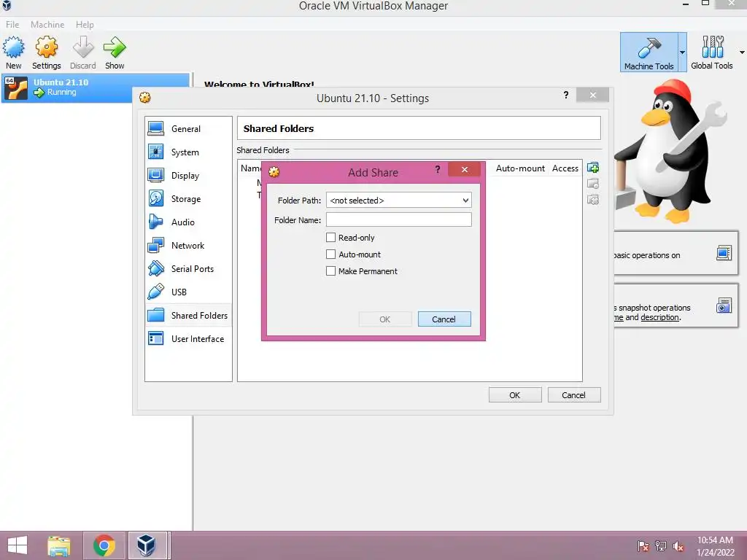747x560 pixels.
Task: Click the New machine toolbar icon
Action: [x=13, y=52]
